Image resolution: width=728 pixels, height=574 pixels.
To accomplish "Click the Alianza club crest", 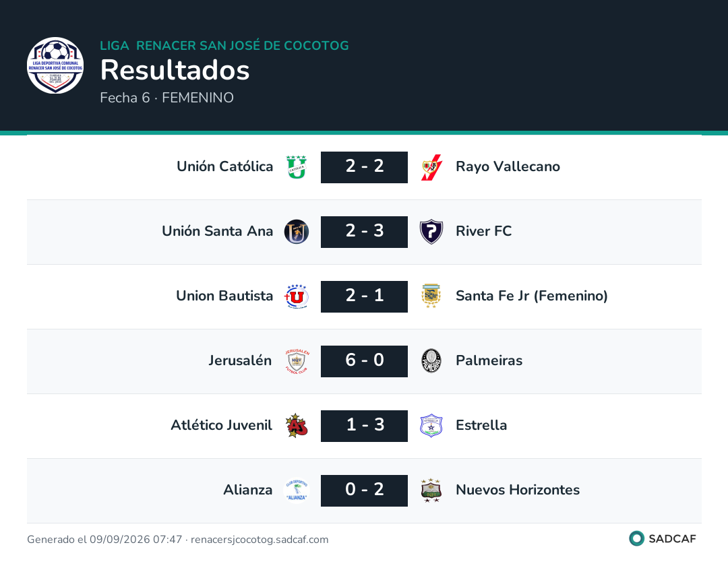I will click(296, 490).
